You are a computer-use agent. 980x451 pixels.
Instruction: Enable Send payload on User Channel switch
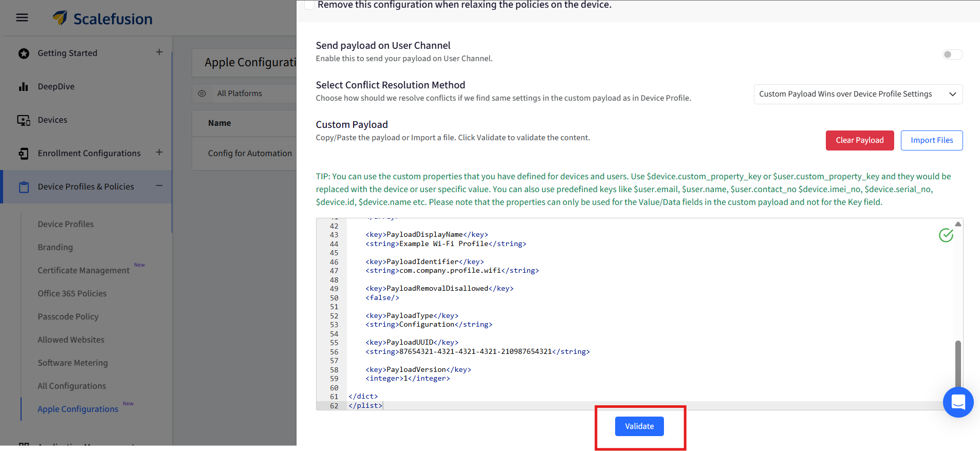[x=952, y=54]
